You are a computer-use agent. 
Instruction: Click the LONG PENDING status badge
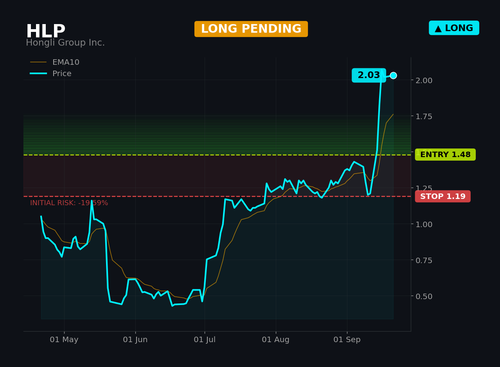tap(251, 29)
